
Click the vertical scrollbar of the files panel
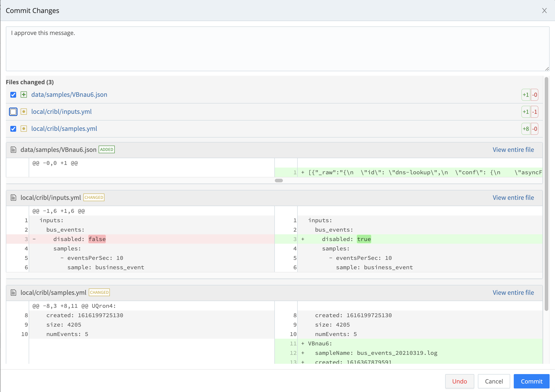546,194
